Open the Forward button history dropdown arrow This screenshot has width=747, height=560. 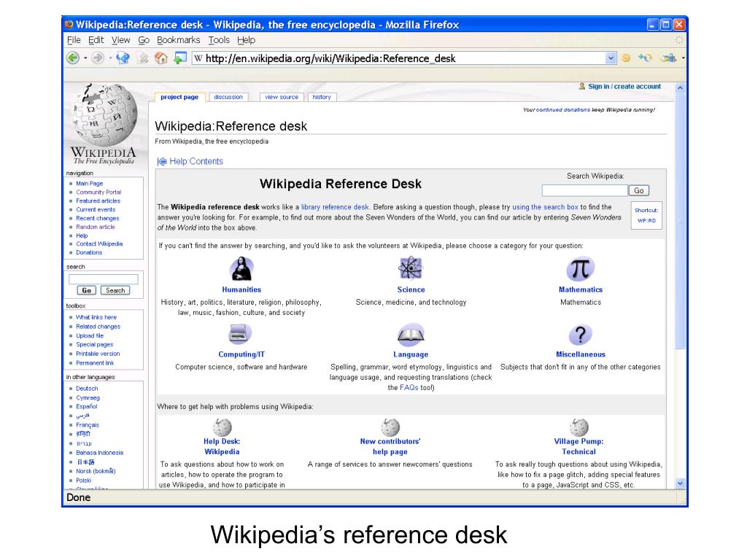click(x=110, y=58)
